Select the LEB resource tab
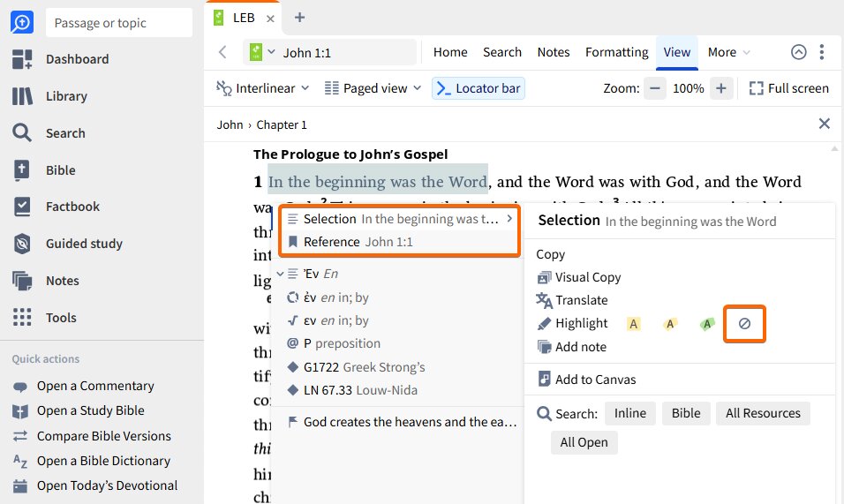Image resolution: width=844 pixels, height=504 pixels. coord(243,18)
